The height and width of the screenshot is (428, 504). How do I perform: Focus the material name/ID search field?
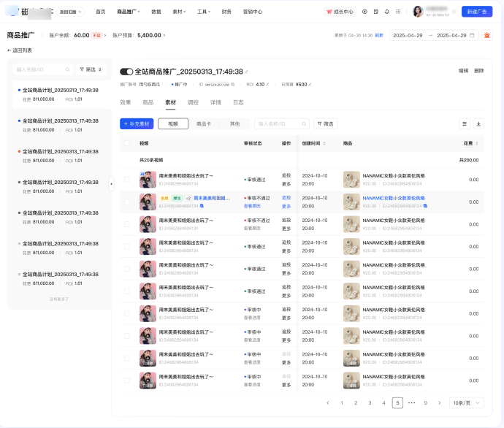[x=282, y=124]
